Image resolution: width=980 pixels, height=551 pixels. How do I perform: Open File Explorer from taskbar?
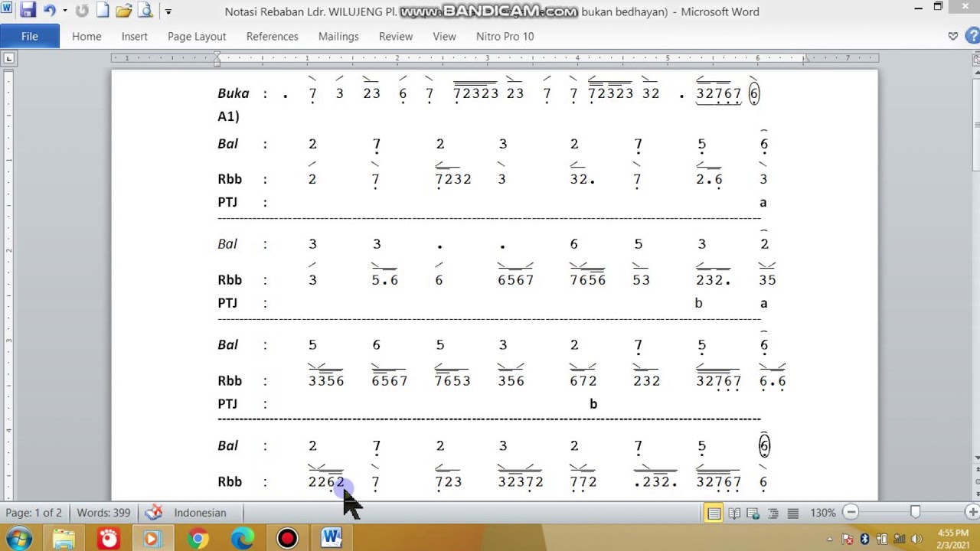64,539
